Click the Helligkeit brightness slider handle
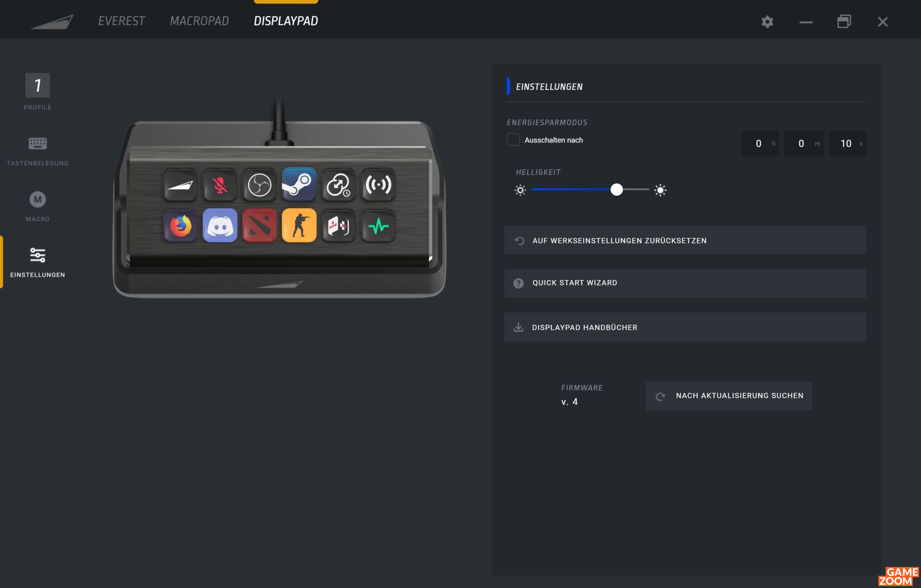The height and width of the screenshot is (588, 921). (x=616, y=190)
